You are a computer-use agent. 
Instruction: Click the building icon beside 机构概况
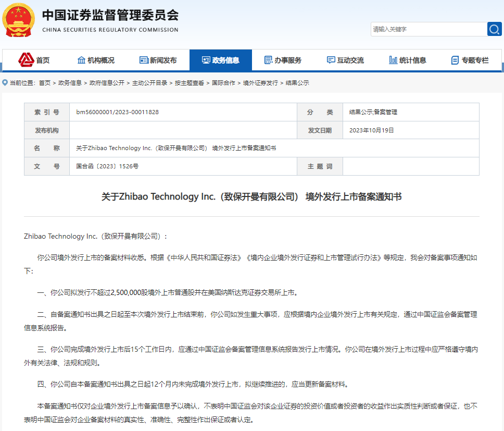click(81, 60)
